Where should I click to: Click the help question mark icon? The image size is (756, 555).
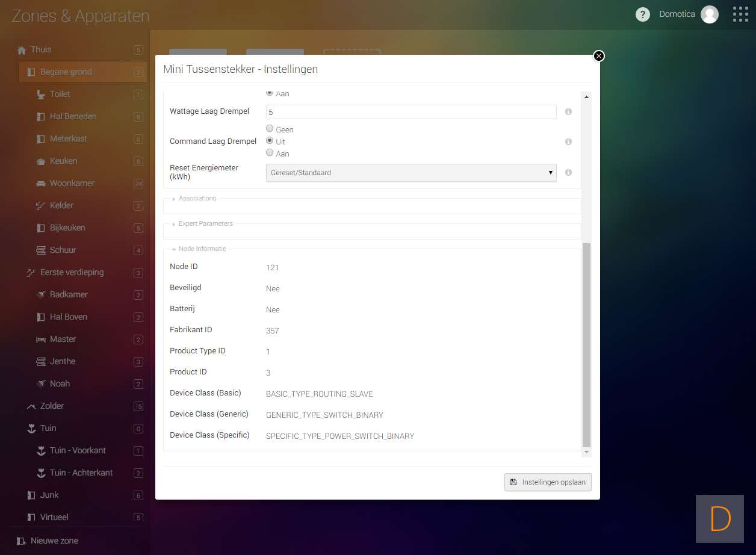pyautogui.click(x=642, y=14)
